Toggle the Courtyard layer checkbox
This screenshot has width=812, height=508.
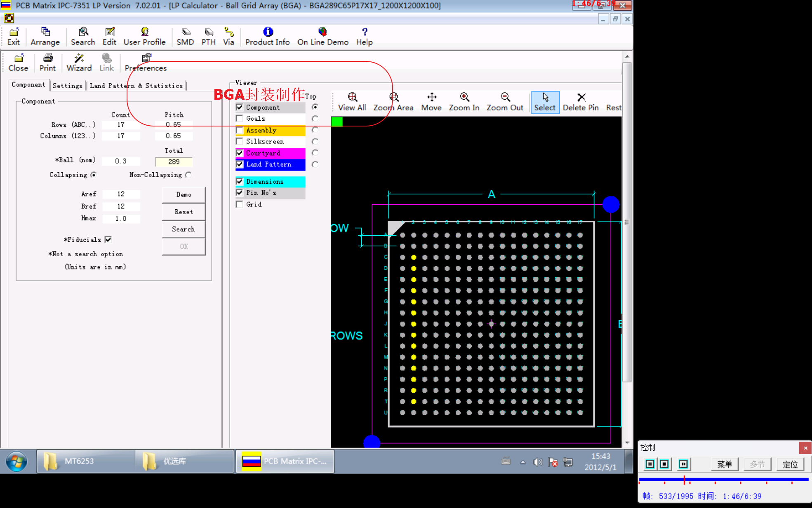[240, 153]
